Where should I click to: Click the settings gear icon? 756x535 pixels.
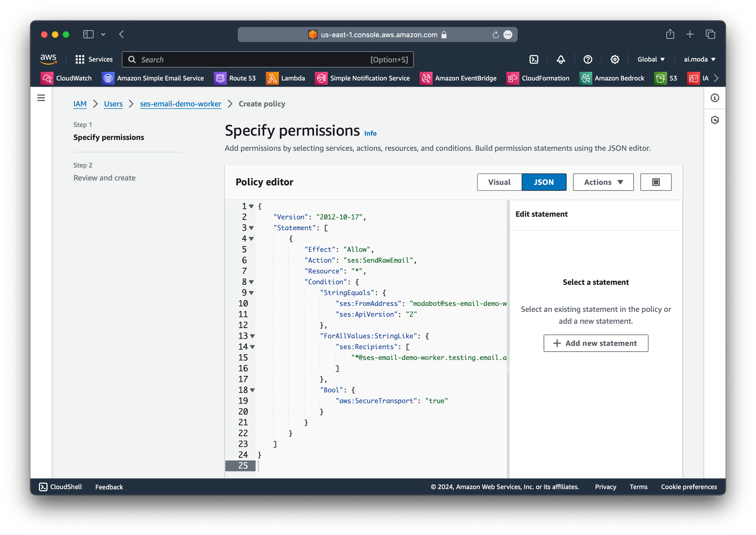click(x=615, y=59)
